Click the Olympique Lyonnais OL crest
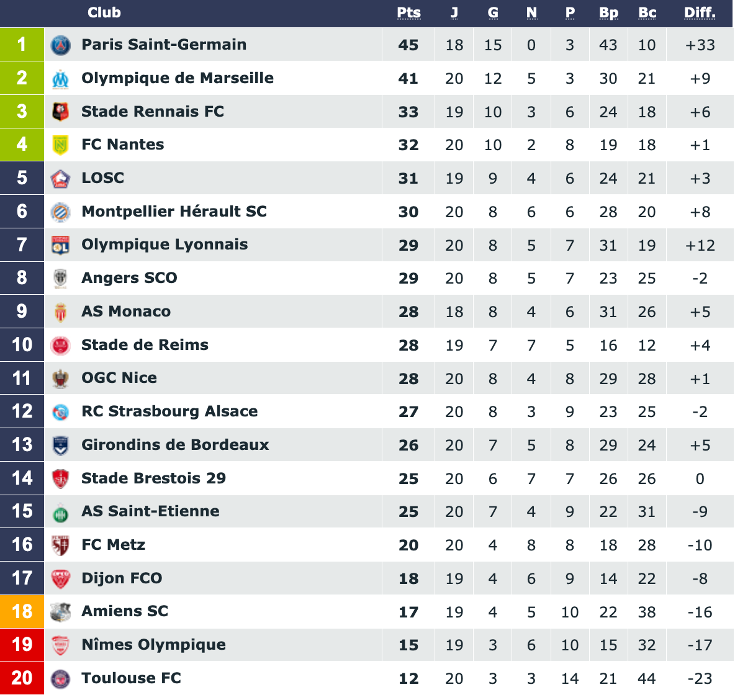Image resolution: width=735 pixels, height=700 pixels. click(60, 245)
